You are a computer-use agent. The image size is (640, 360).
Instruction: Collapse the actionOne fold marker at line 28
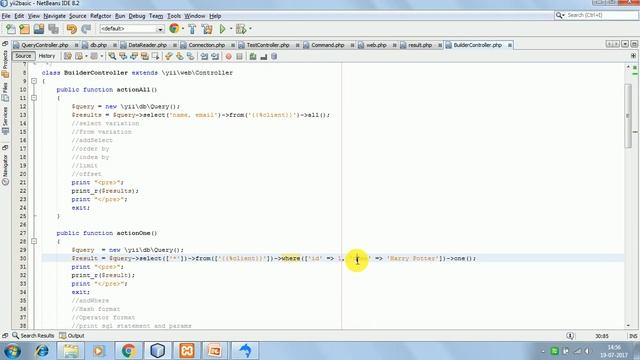pyautogui.click(x=34, y=242)
